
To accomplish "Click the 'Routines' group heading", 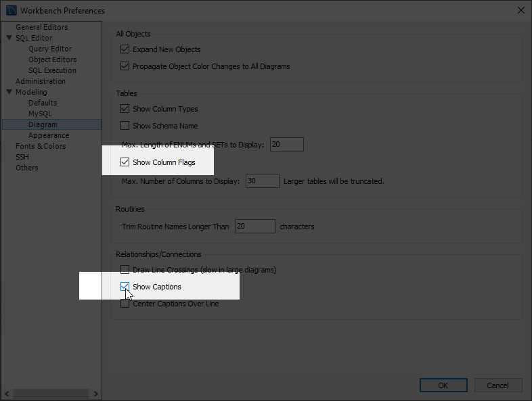I will pyautogui.click(x=130, y=209).
